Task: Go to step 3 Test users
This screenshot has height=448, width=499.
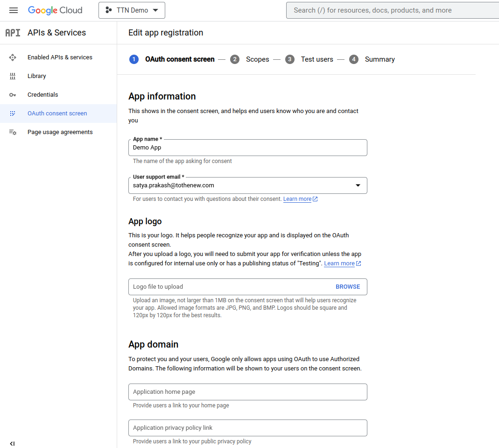Action: click(309, 59)
